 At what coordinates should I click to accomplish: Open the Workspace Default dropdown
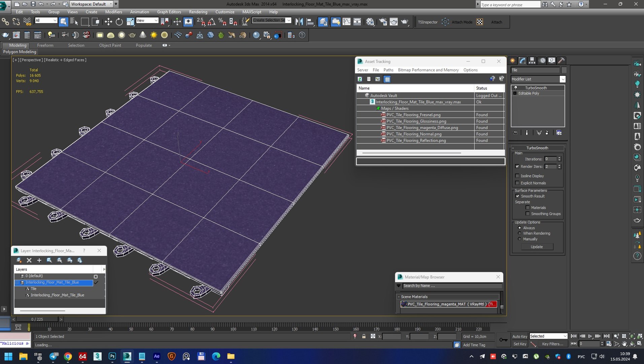click(91, 4)
